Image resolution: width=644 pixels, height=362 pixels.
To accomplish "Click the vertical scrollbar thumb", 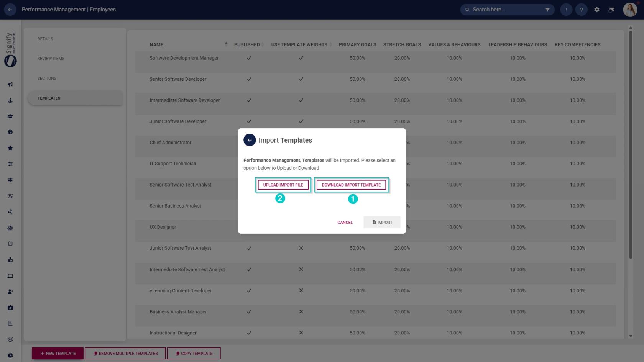I will click(631, 145).
